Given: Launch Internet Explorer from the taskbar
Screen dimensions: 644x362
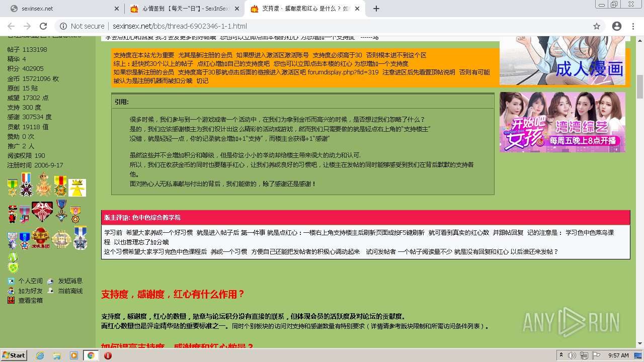Looking at the screenshot, I should click(40, 355).
